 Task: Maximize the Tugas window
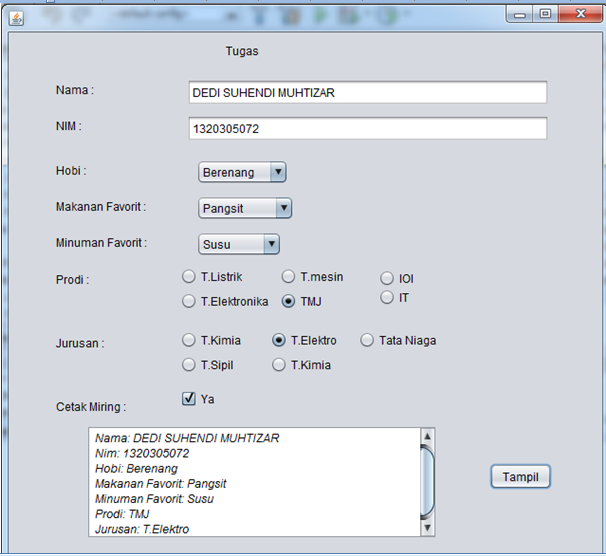click(x=545, y=14)
